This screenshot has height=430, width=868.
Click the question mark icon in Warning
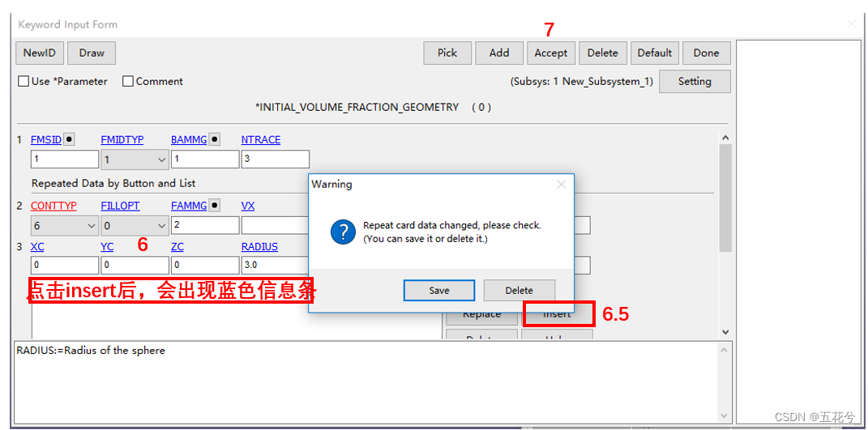pyautogui.click(x=343, y=232)
